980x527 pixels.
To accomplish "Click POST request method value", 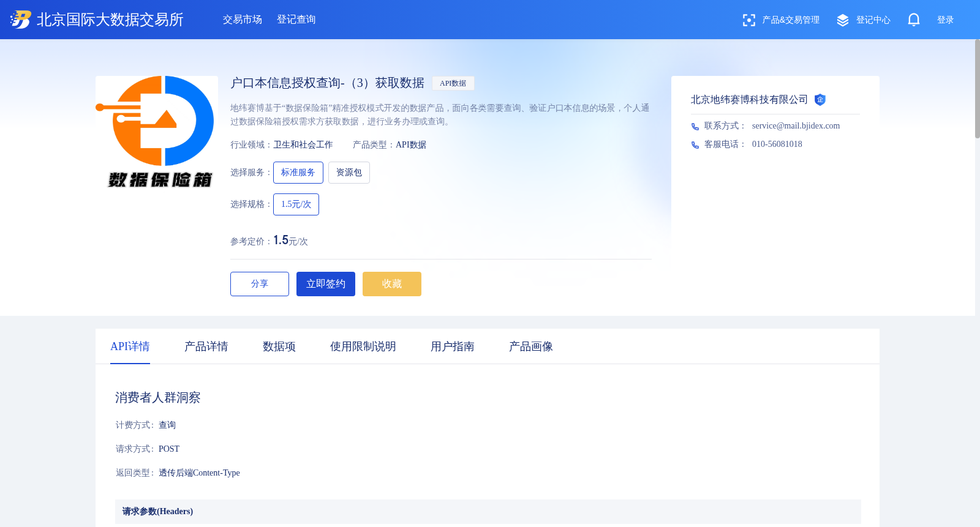I will click(x=169, y=449).
